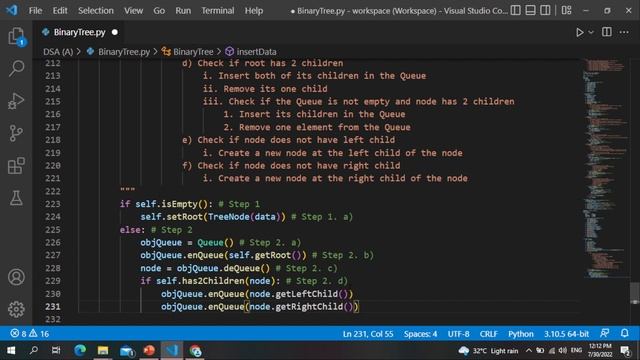Screen dimensions: 640x360
Task: Show hidden system tray icons chevron
Action: (529, 351)
